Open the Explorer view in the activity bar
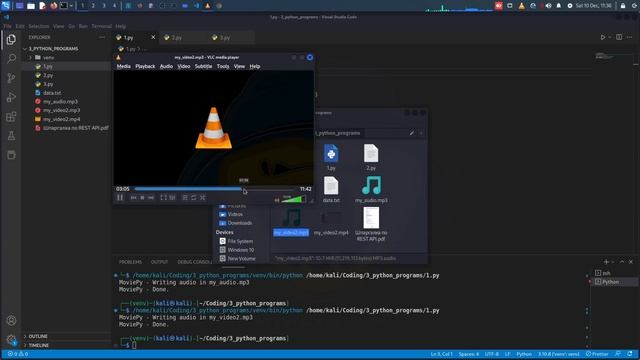The image size is (640, 360). click(x=11, y=39)
